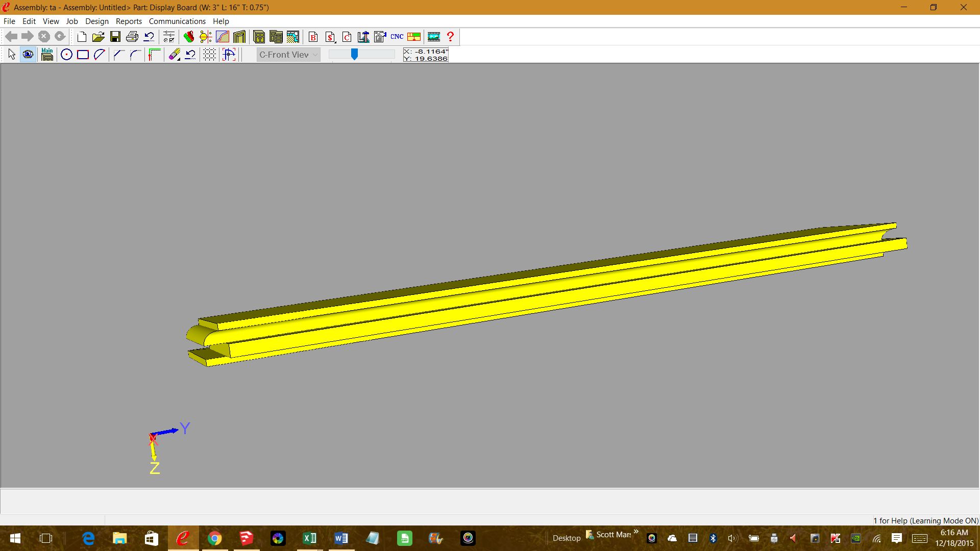Toggle the grid display icon
980x551 pixels.
209,55
